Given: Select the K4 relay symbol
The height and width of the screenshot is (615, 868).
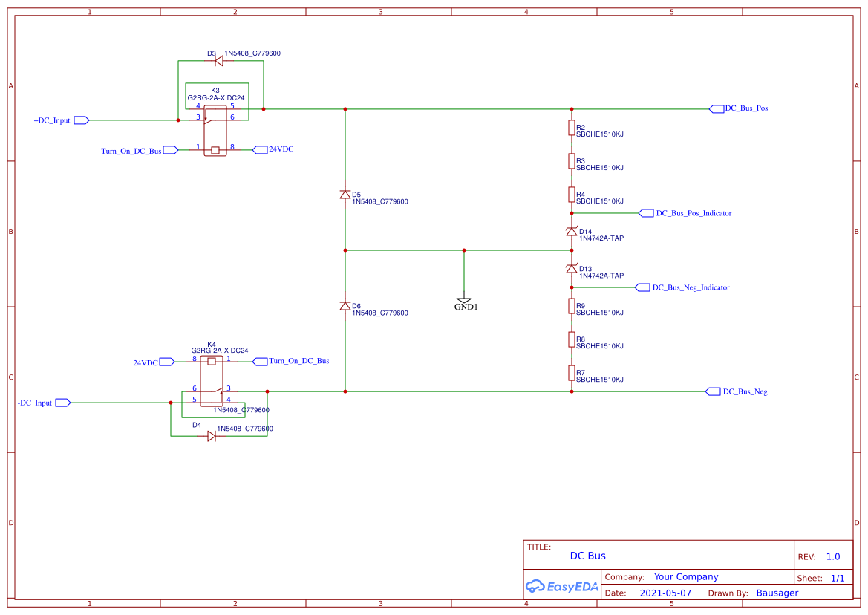Looking at the screenshot, I should click(212, 381).
